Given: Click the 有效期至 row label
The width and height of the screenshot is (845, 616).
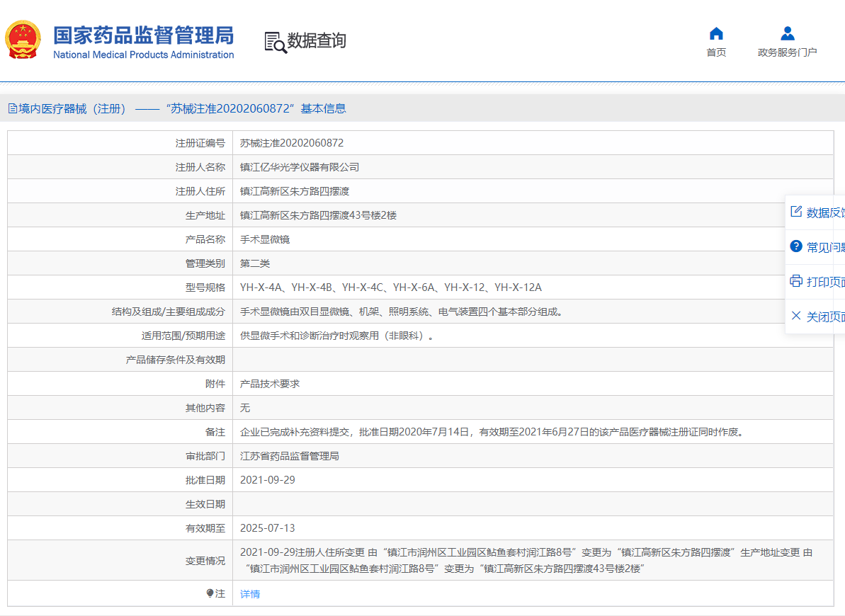Looking at the screenshot, I should (x=205, y=528).
